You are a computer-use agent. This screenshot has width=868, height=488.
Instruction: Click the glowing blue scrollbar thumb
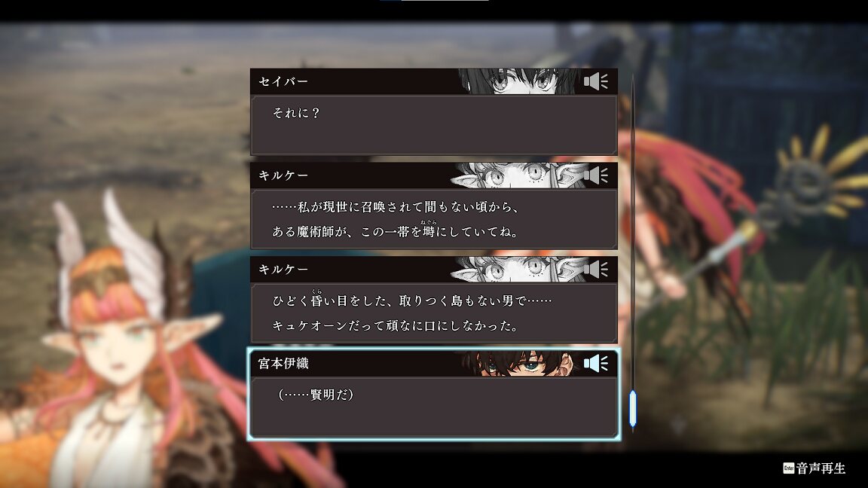[x=633, y=409]
